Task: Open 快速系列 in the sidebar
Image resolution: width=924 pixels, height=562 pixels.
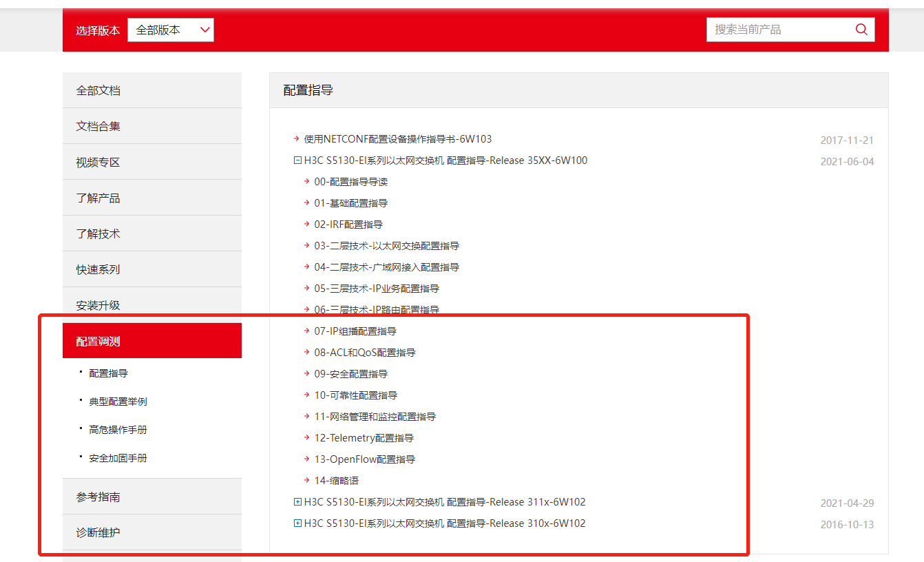Action: [x=152, y=269]
